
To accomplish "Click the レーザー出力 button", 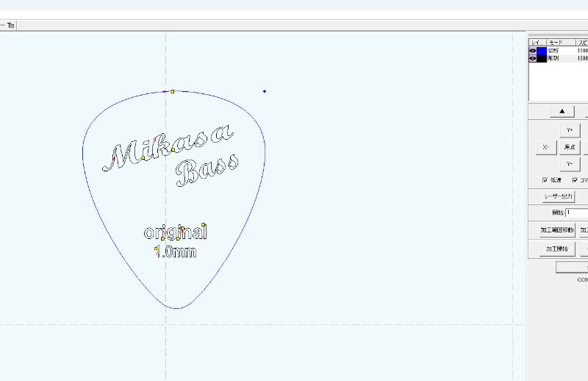I will click(x=558, y=197).
